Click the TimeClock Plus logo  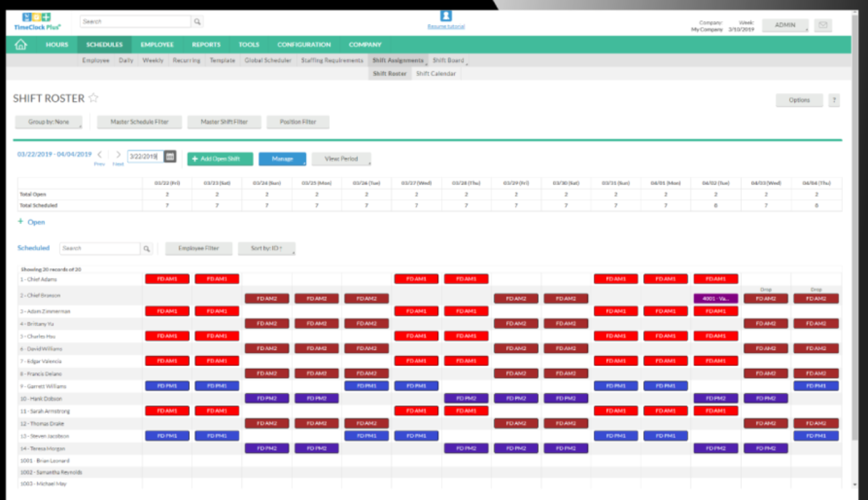click(37, 22)
